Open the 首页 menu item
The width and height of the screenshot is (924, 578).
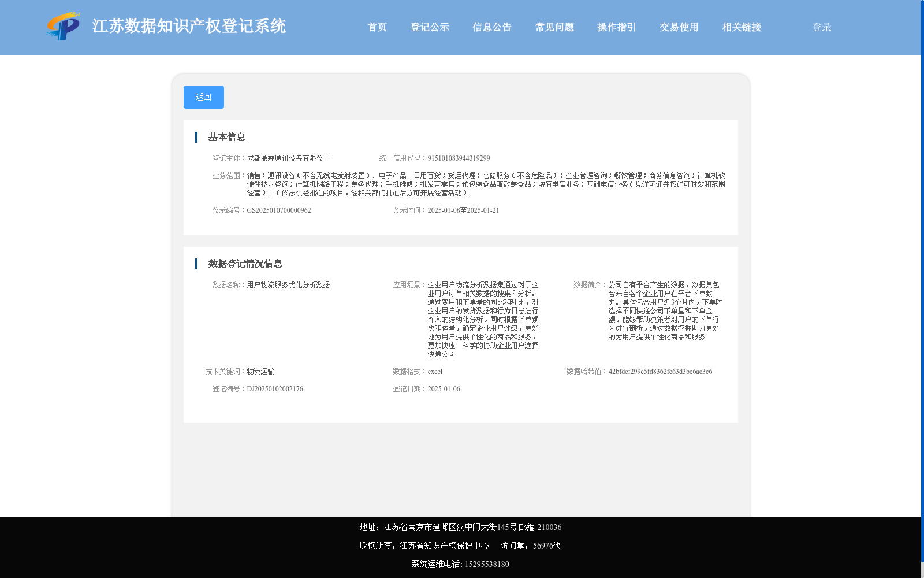(377, 27)
